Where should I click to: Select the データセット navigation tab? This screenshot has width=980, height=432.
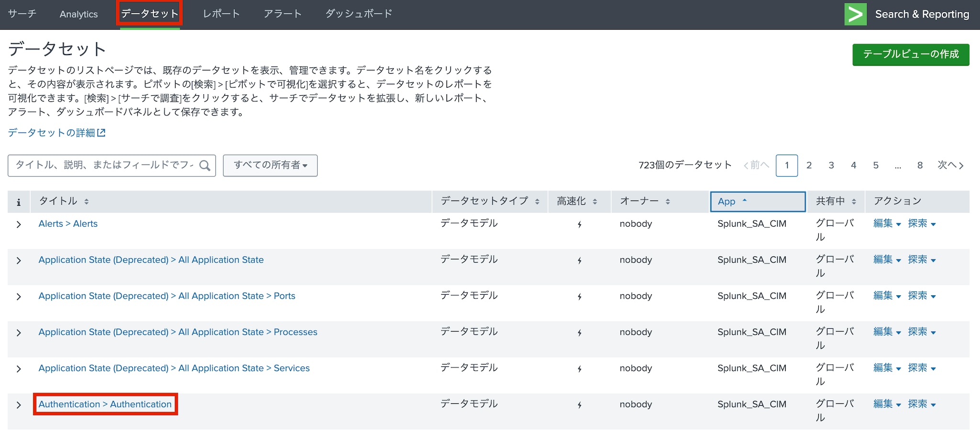[150, 14]
